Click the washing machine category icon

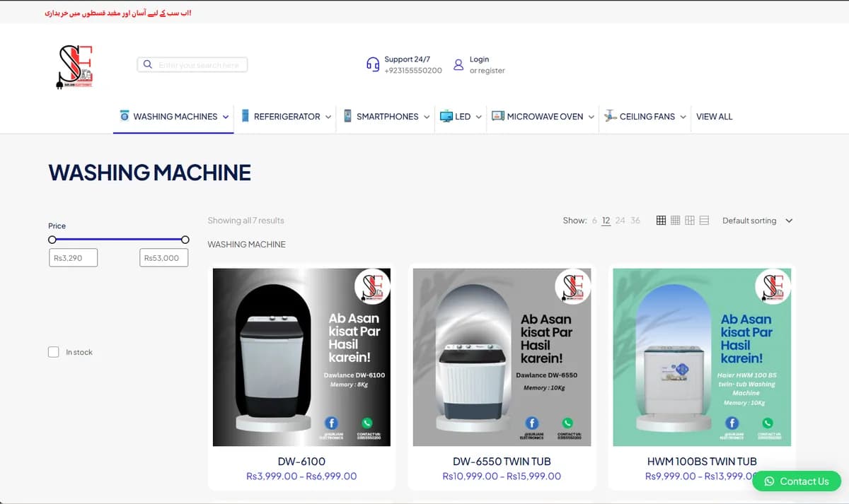click(x=125, y=116)
